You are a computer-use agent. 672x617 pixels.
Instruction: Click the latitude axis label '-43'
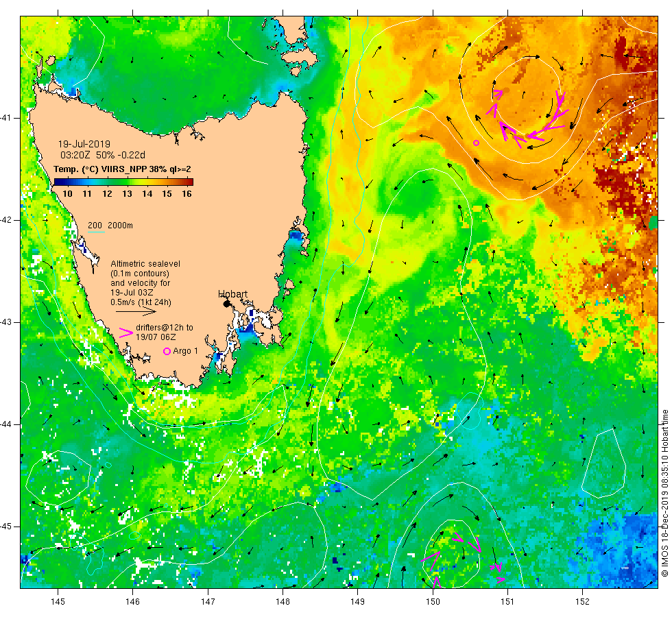click(6, 322)
